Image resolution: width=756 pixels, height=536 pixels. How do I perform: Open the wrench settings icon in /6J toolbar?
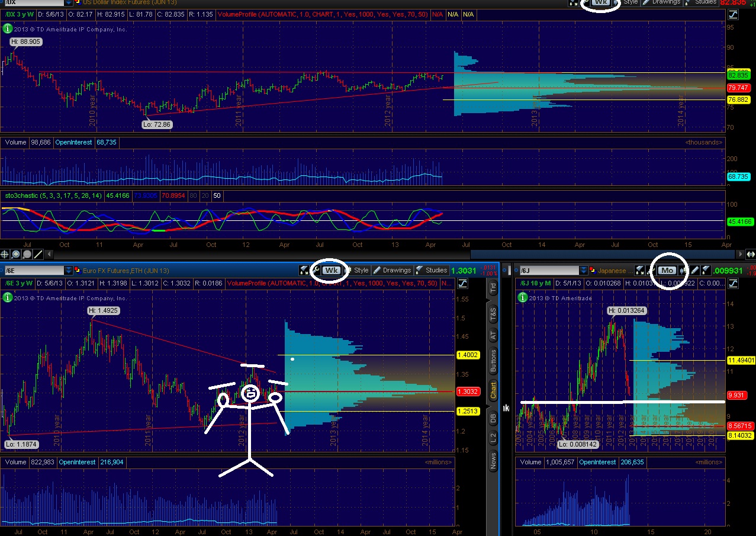(x=650, y=270)
